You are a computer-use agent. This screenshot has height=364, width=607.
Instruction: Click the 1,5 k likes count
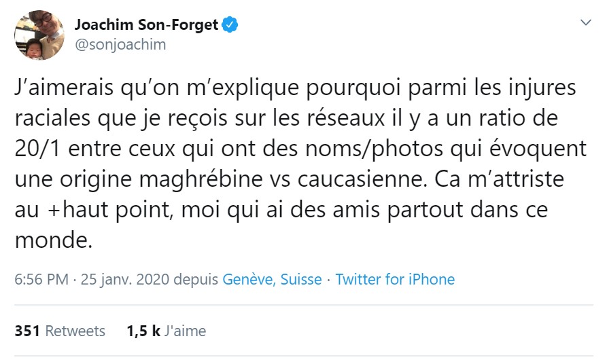coord(143,331)
